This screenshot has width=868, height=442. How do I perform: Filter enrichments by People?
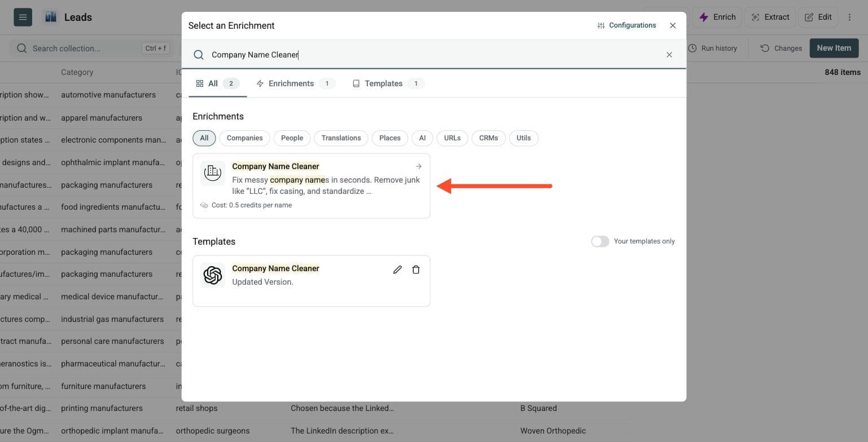pyautogui.click(x=292, y=138)
